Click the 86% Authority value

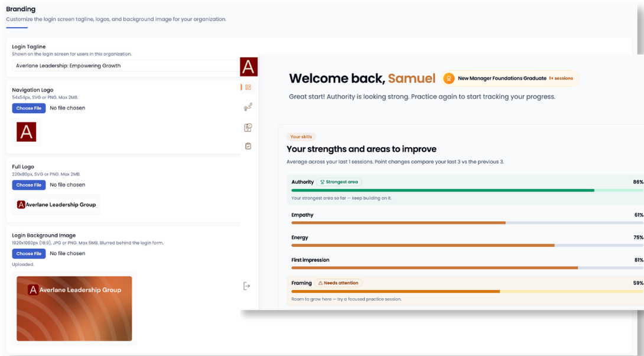pos(638,182)
